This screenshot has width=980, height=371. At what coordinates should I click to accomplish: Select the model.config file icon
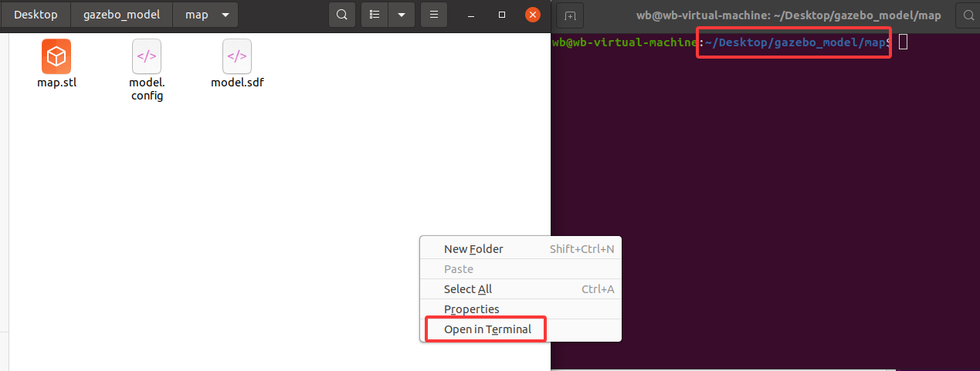click(147, 56)
